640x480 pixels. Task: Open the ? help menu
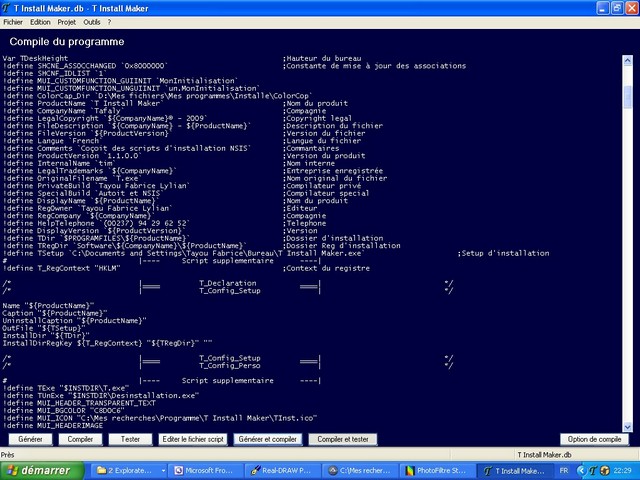click(109, 22)
